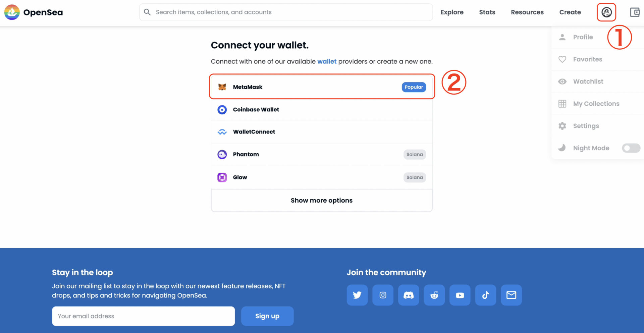This screenshot has width=644, height=333.
Task: Focus the Your email address field
Action: pos(144,316)
